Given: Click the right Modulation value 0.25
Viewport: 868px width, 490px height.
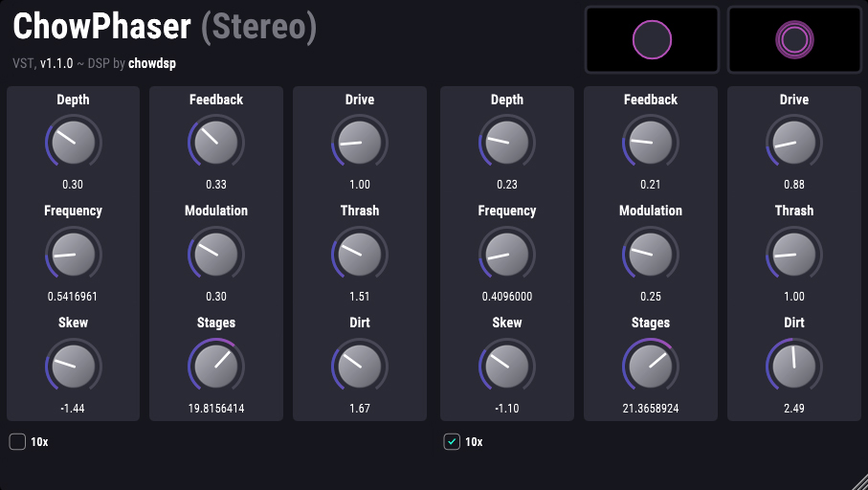Looking at the screenshot, I should click(651, 297).
